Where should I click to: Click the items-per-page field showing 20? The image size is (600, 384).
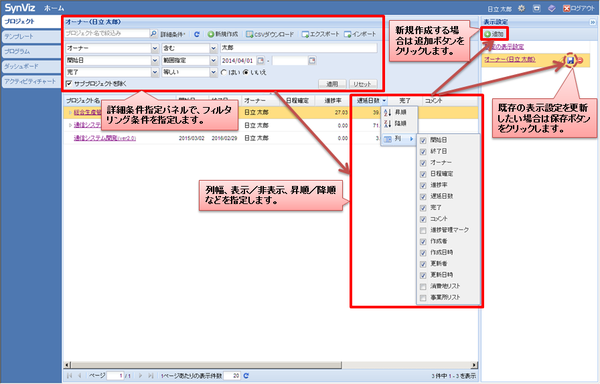coord(232,376)
